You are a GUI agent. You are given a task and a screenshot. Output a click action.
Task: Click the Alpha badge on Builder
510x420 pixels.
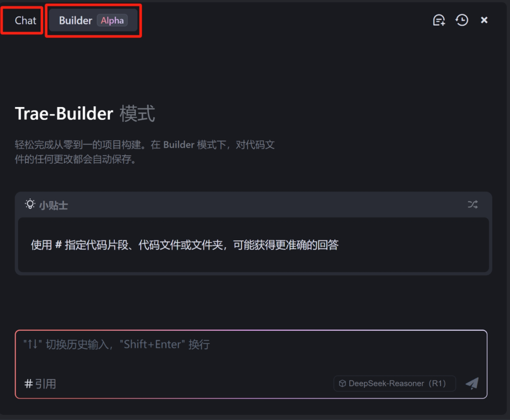coord(112,20)
